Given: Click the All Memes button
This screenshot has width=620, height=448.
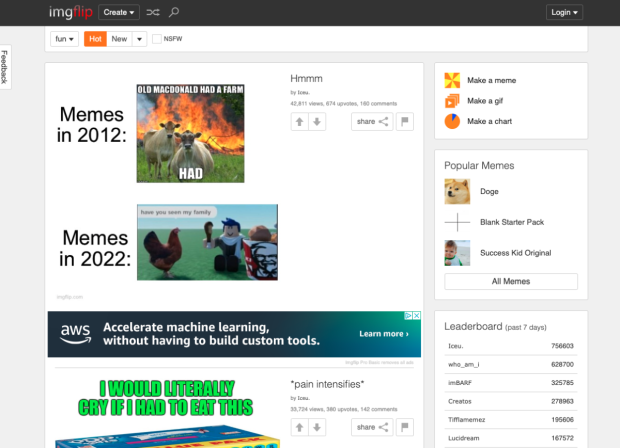Looking at the screenshot, I should click(x=511, y=282).
